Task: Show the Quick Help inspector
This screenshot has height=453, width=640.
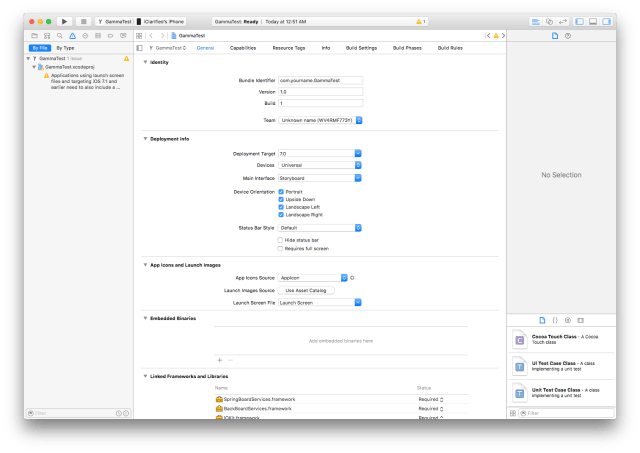Action: tap(568, 35)
